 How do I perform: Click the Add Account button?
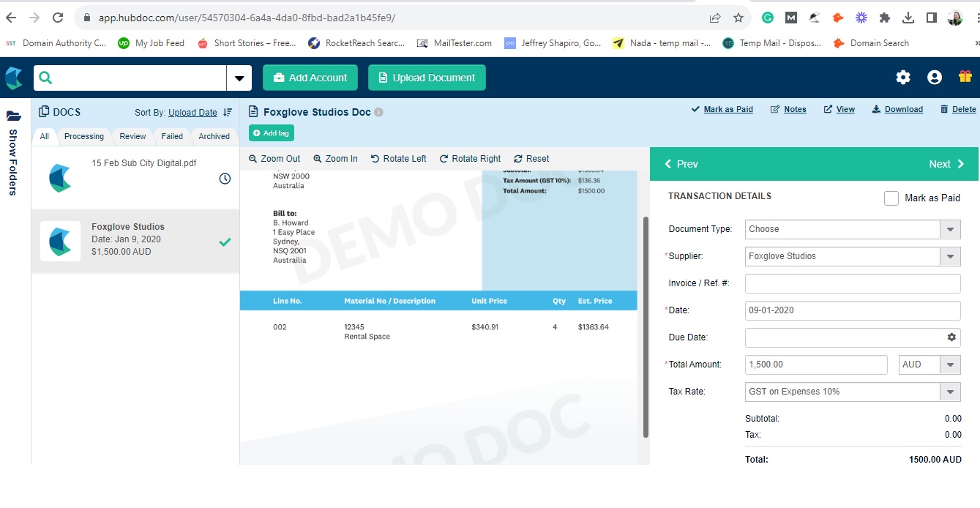point(310,78)
